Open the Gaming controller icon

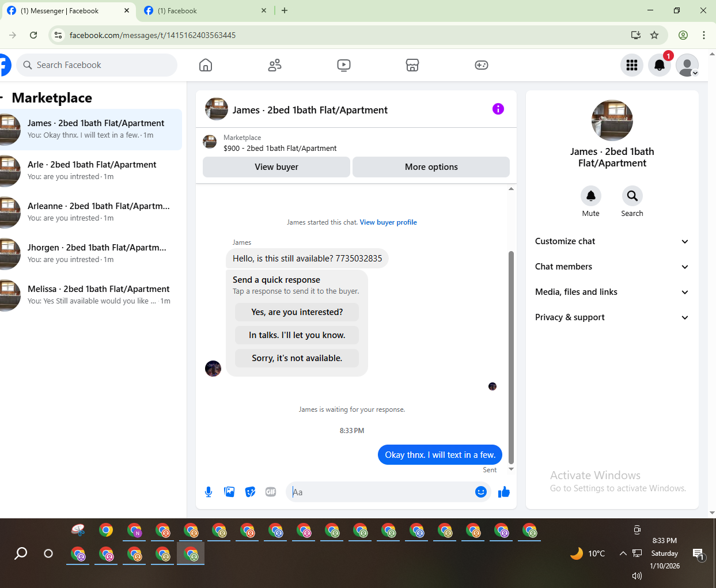482,65
